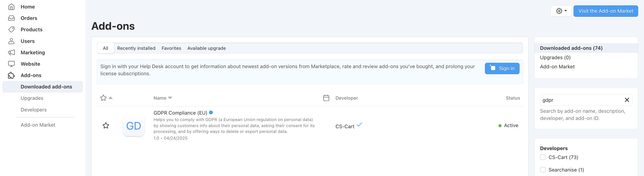Viewport: 644px width, 176px height.
Task: Open the Website section
Action: 30,64
